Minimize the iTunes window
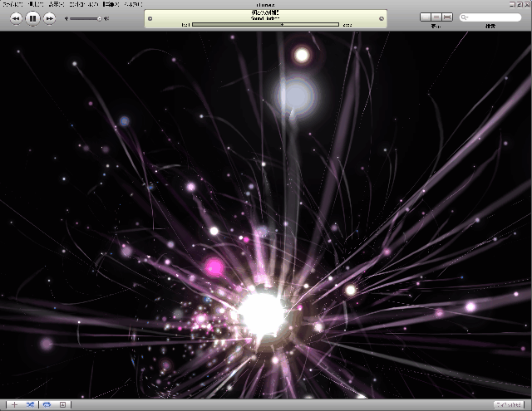This screenshot has width=532, height=411. [x=512, y=4]
